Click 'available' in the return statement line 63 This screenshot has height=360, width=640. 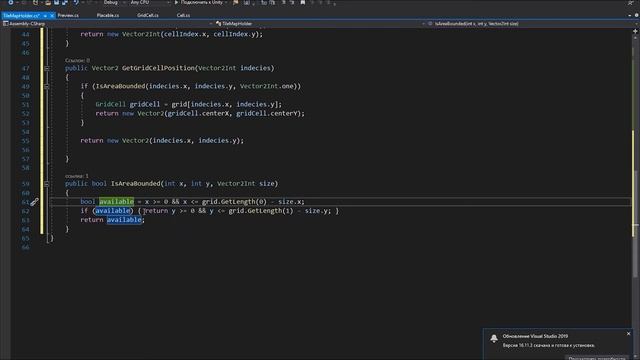(124, 220)
